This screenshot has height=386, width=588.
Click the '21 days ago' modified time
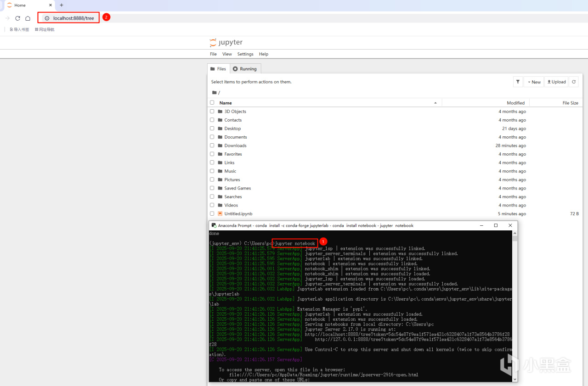[x=514, y=129]
